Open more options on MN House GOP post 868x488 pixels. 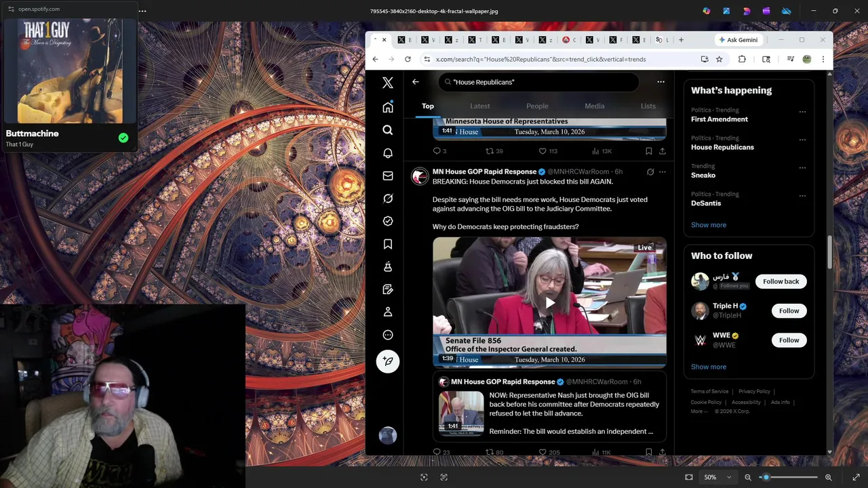point(663,172)
